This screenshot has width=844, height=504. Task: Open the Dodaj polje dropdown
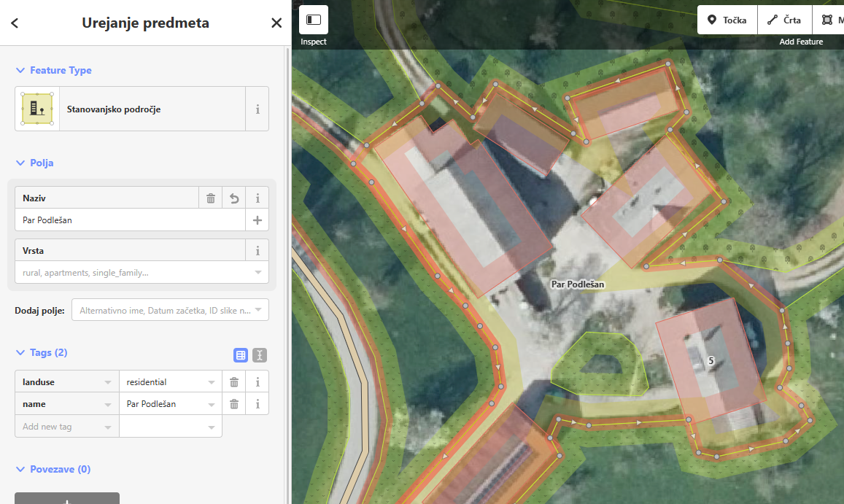(x=170, y=310)
